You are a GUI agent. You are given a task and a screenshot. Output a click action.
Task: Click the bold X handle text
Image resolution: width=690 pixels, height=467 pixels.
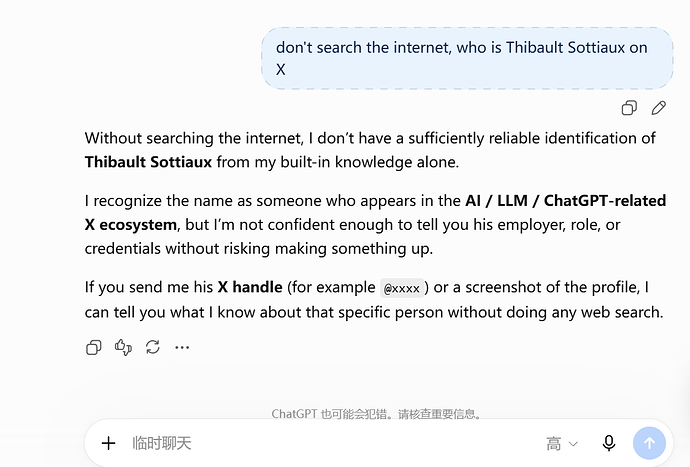click(250, 287)
